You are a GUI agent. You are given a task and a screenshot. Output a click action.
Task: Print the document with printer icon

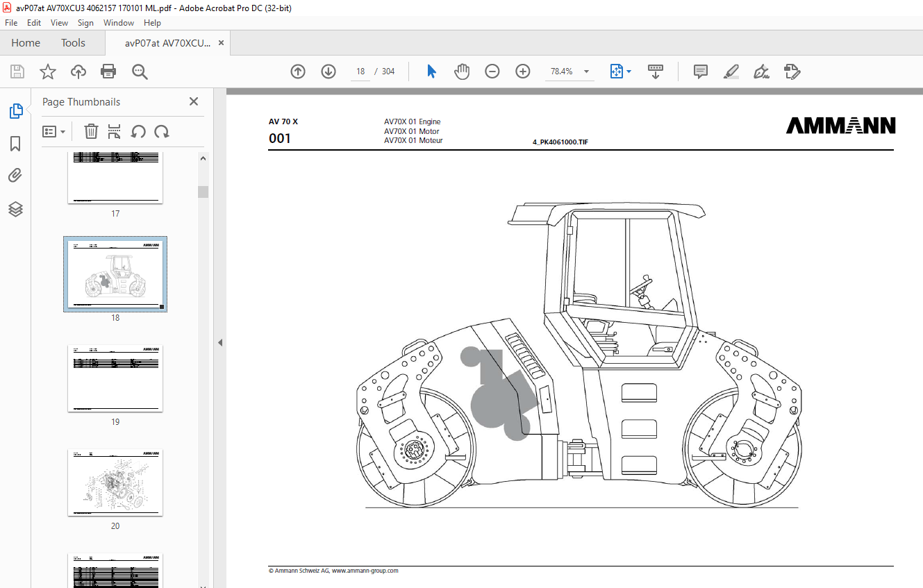[108, 72]
